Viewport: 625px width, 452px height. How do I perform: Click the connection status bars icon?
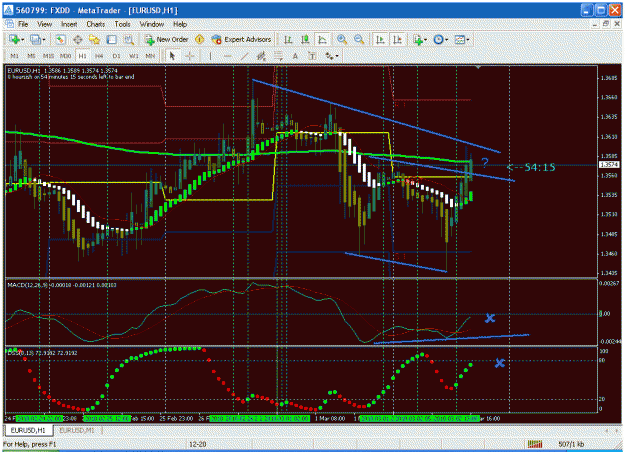click(535, 444)
